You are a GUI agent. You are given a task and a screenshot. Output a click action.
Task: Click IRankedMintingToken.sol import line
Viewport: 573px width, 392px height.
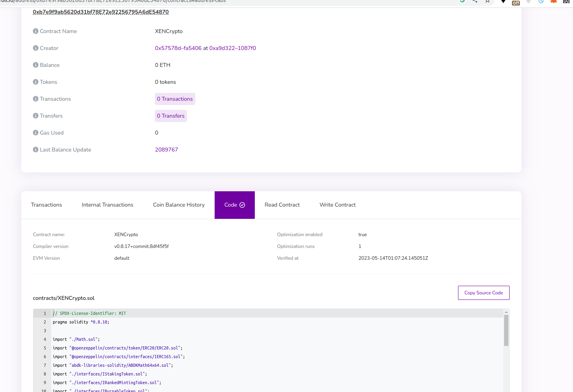pos(107,383)
